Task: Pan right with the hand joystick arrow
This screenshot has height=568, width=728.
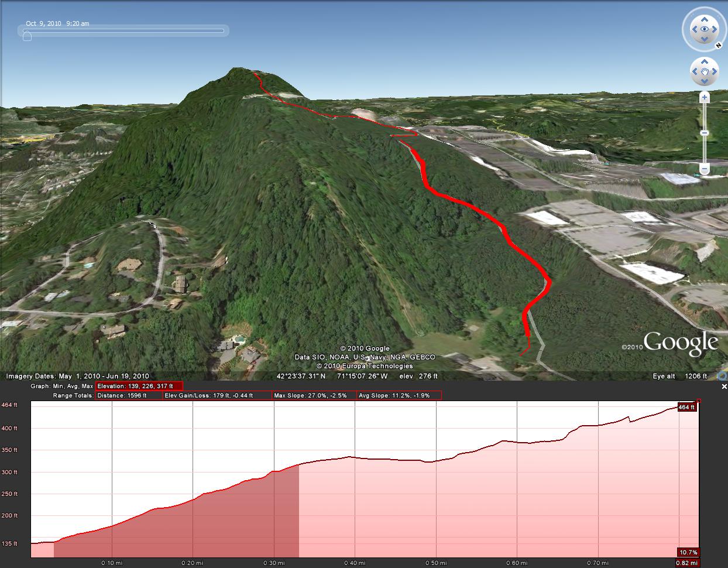Action: [x=715, y=71]
